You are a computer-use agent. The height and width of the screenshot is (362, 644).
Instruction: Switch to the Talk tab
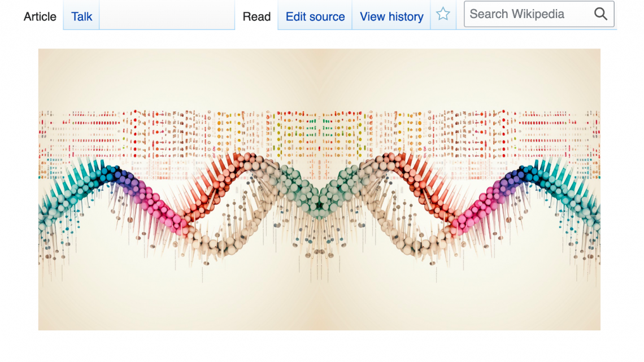(x=81, y=16)
